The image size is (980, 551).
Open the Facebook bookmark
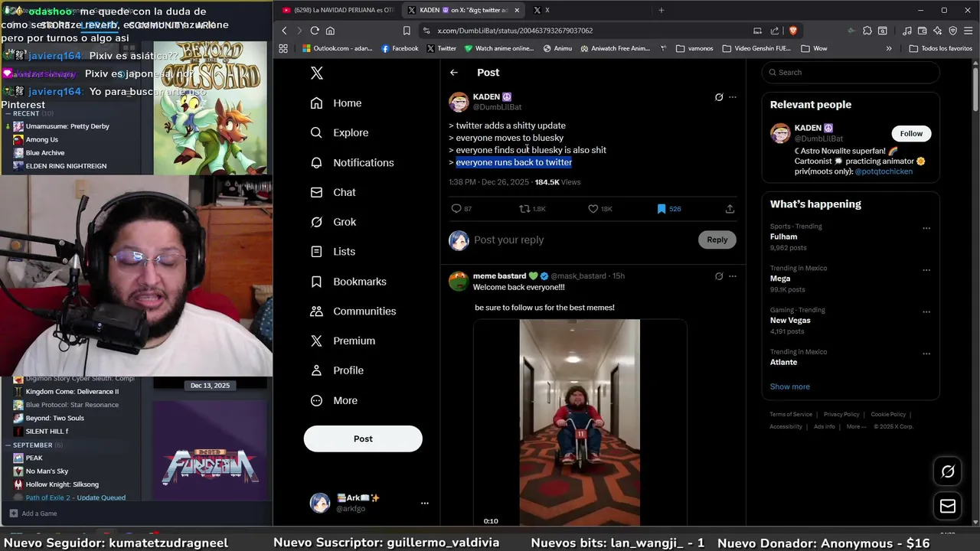click(x=399, y=48)
